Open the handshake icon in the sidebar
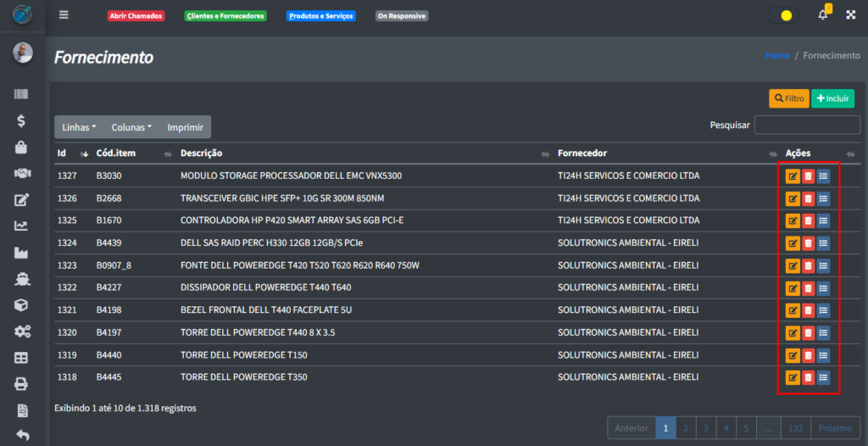Screen dimensions: 868x446 [x=22, y=174]
